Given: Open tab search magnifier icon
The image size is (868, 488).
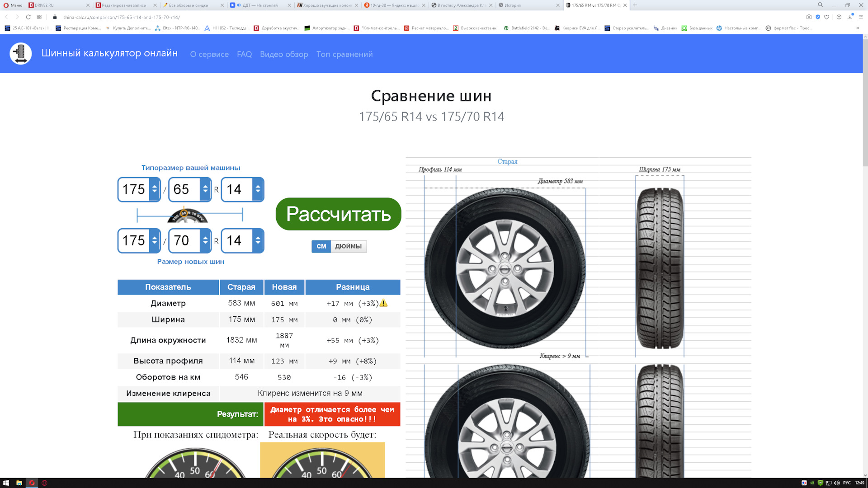Looking at the screenshot, I should click(820, 5).
